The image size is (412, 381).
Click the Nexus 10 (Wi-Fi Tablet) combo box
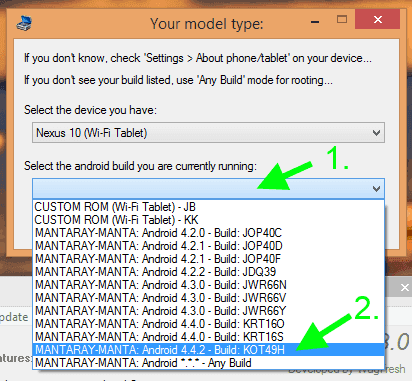point(208,133)
